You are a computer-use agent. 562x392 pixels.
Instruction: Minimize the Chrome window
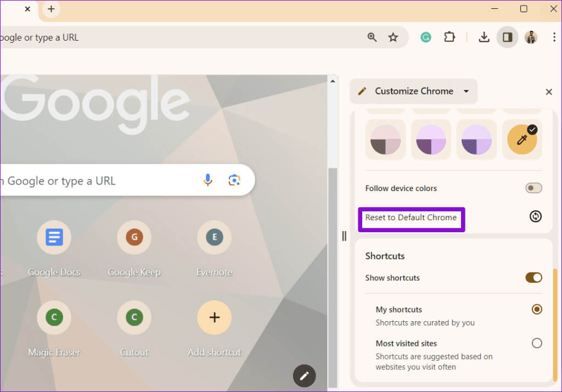point(494,9)
